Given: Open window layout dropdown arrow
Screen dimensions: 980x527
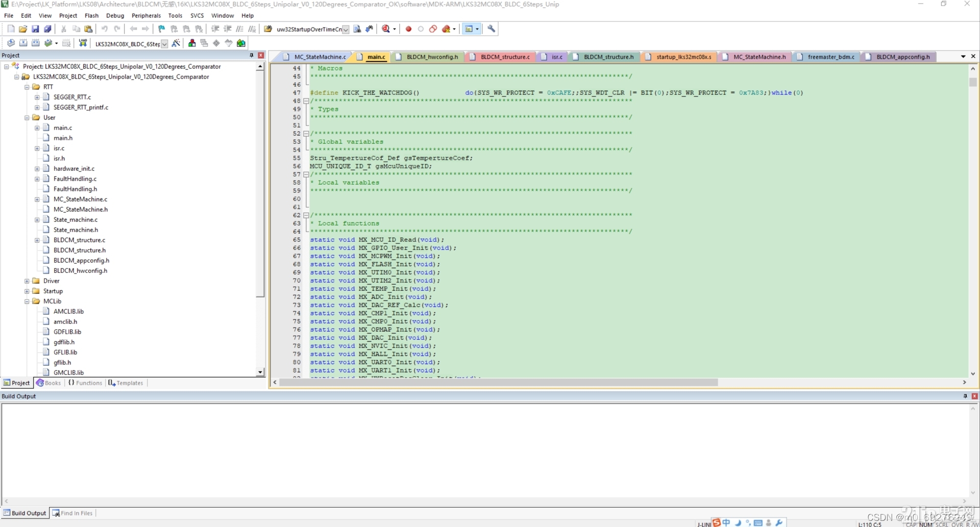Looking at the screenshot, I should click(477, 29).
